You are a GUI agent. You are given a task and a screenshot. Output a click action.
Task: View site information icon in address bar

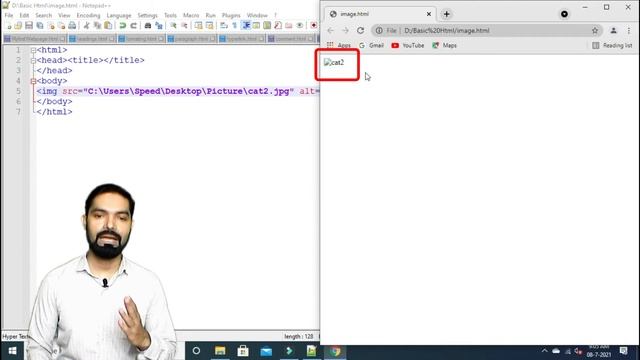point(379,31)
